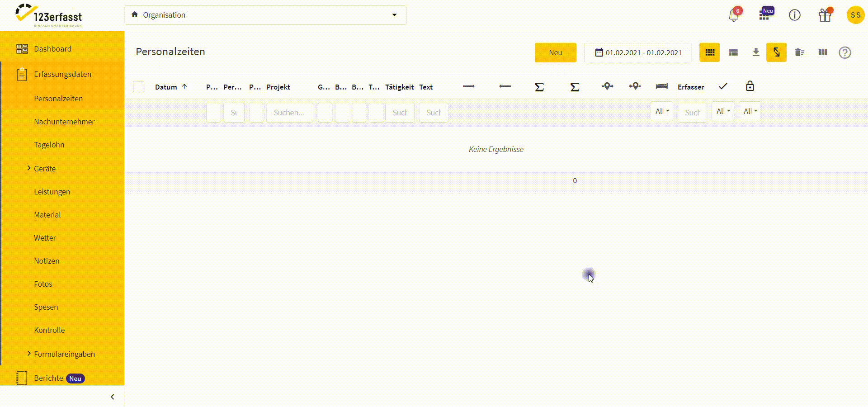The height and width of the screenshot is (407, 868).
Task: Open Nachunternehmer in the sidebar
Action: (64, 122)
